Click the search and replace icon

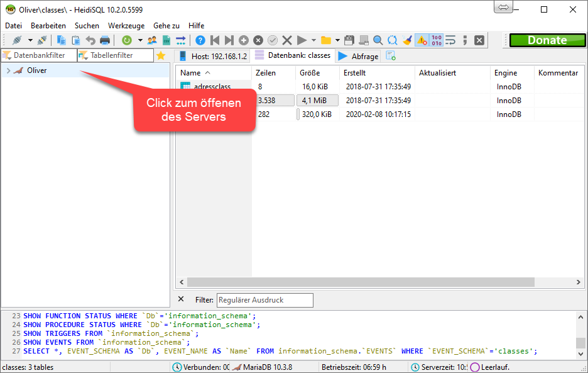pyautogui.click(x=392, y=40)
